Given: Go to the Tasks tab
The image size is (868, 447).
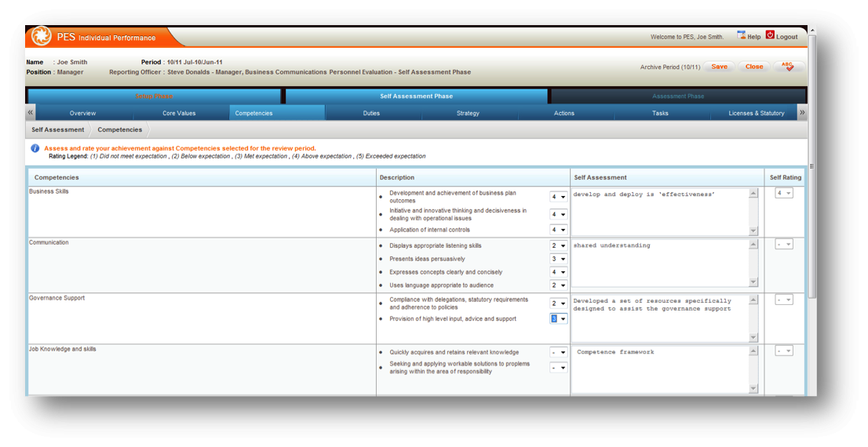Looking at the screenshot, I should [660, 113].
